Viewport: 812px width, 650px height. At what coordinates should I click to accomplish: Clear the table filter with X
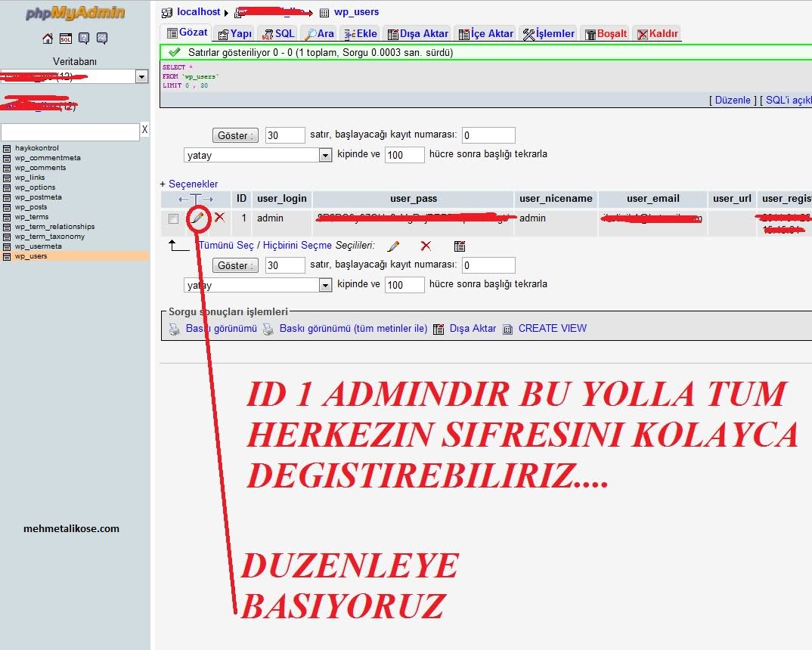click(x=144, y=130)
